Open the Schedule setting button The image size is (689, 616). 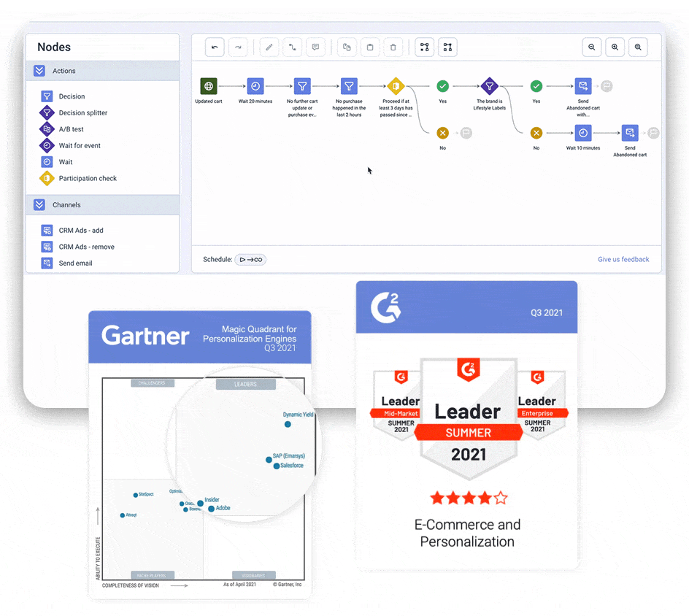point(250,260)
